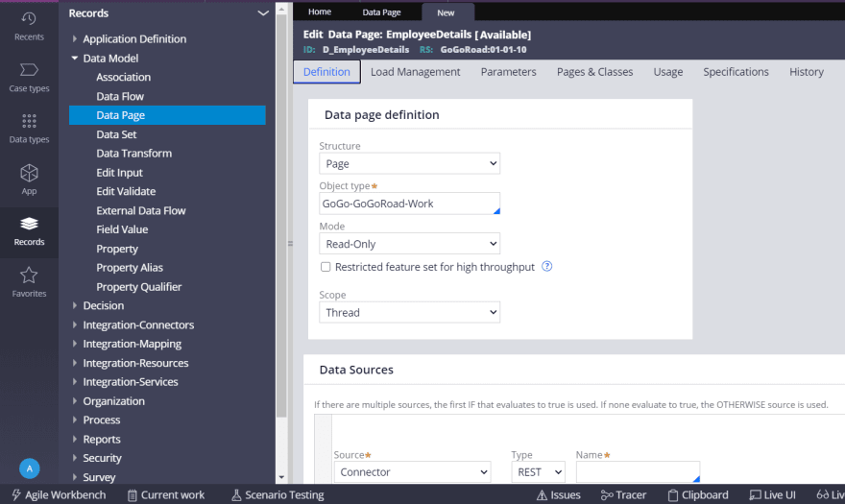This screenshot has width=845, height=504.
Task: Open the Usage tab
Action: [x=668, y=72]
